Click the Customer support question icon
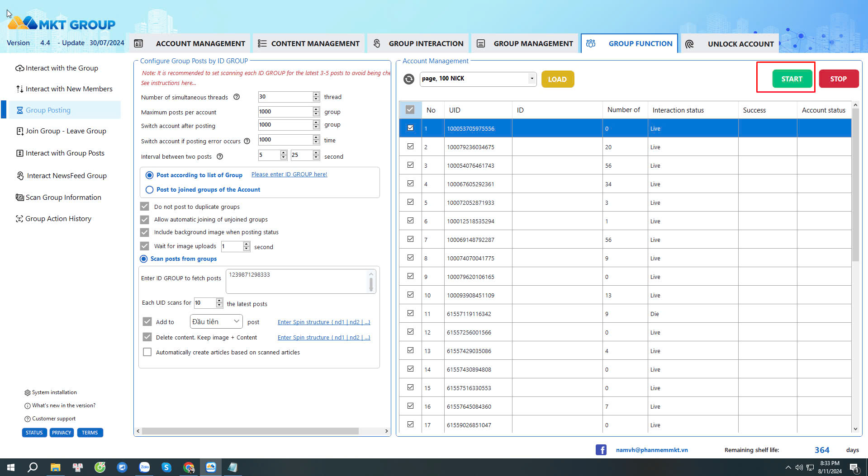The height and width of the screenshot is (476, 868). (x=28, y=419)
